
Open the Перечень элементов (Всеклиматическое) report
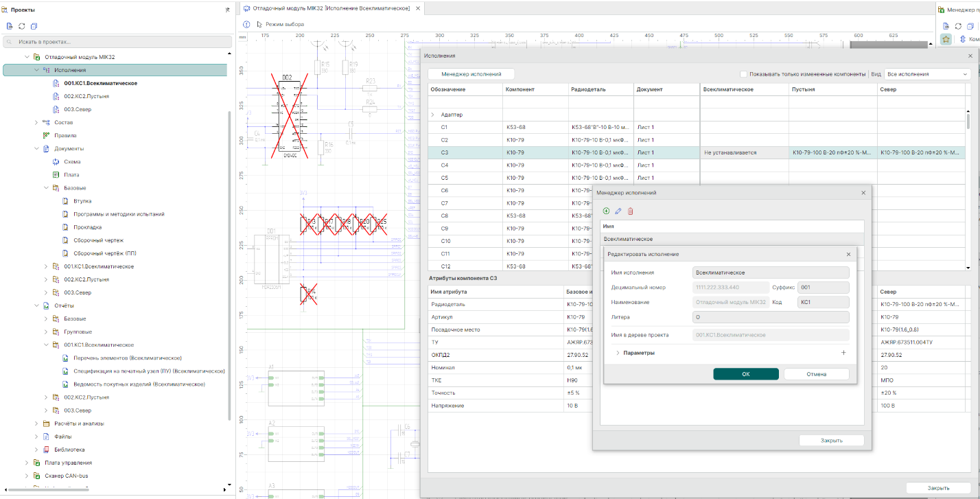click(127, 358)
